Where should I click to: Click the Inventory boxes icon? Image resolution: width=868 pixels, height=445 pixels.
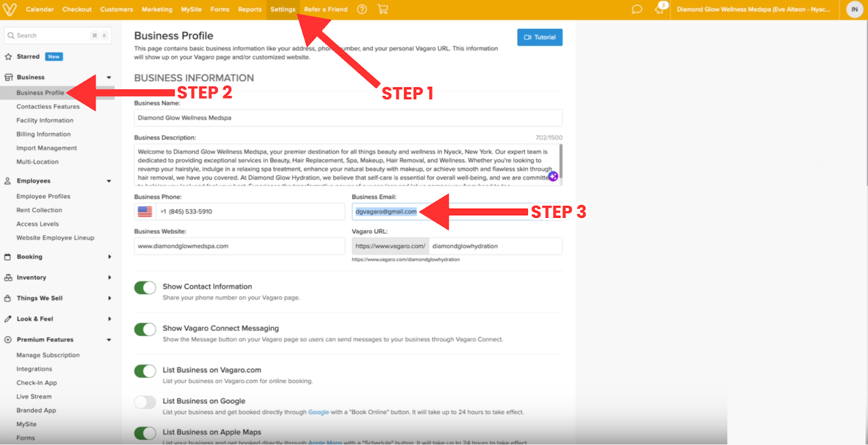(x=8, y=278)
